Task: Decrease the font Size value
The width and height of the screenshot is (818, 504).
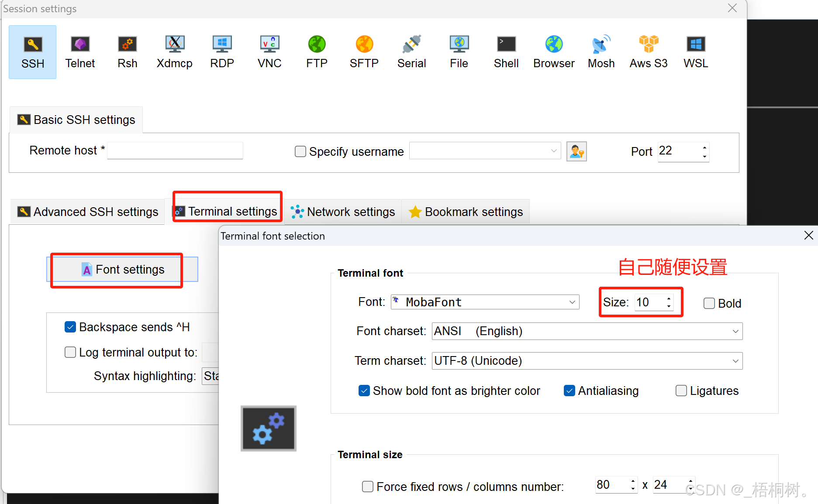Action: tap(669, 306)
